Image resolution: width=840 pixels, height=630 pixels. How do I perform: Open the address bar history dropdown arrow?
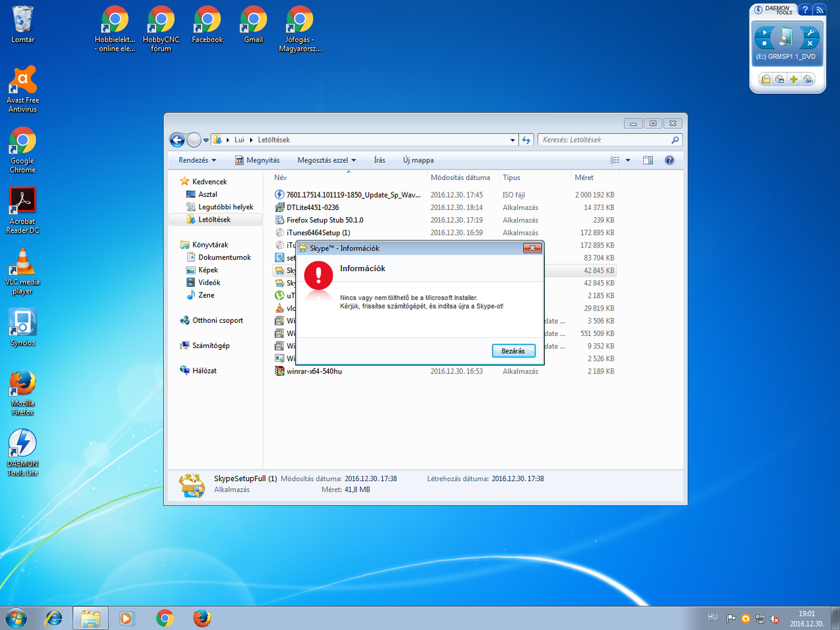point(513,140)
